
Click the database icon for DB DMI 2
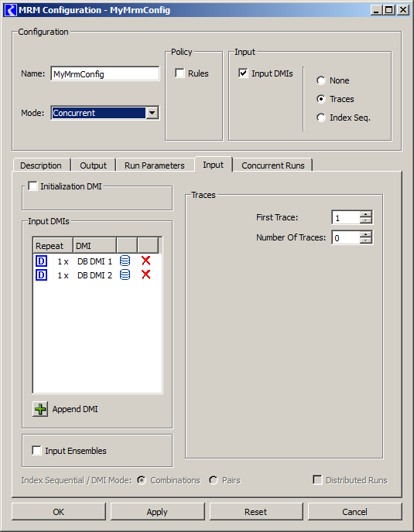click(x=125, y=275)
